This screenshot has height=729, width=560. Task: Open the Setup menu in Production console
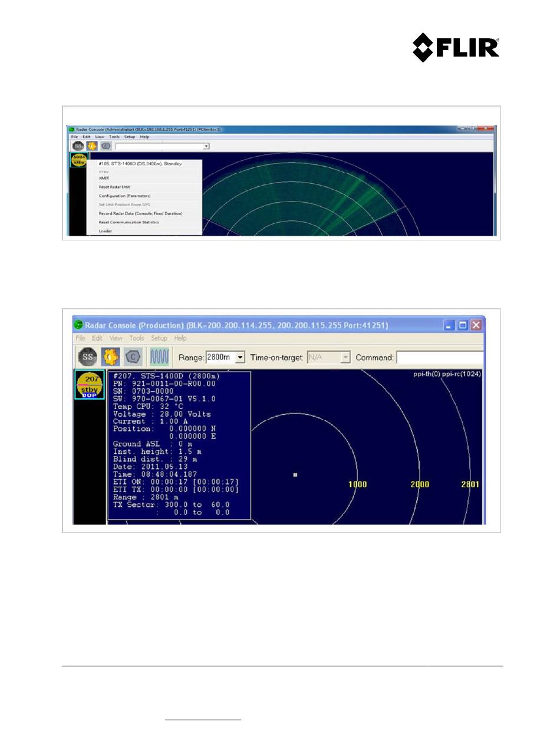point(159,338)
